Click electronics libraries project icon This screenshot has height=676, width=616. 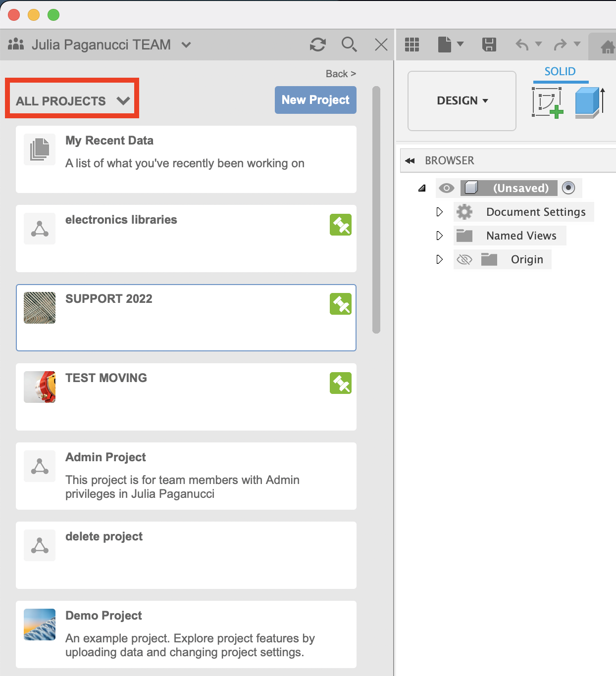point(40,229)
